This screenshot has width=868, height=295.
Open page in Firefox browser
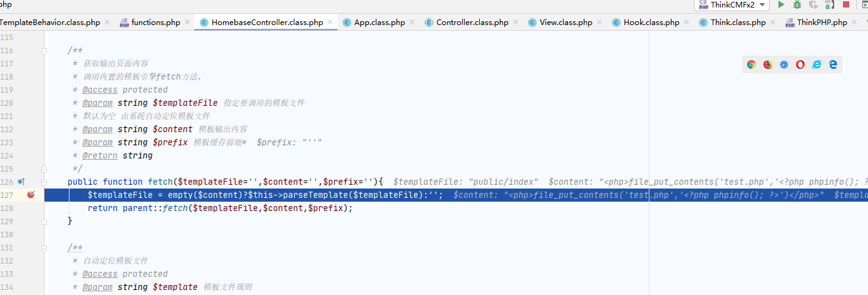pos(768,64)
